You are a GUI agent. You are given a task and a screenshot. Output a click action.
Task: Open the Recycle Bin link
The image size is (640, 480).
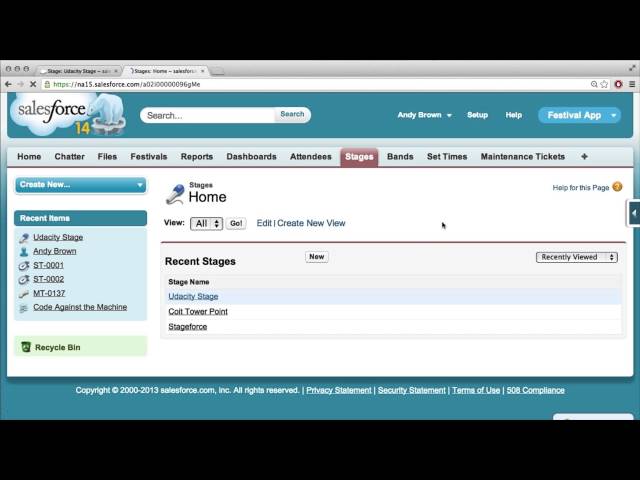tap(58, 347)
